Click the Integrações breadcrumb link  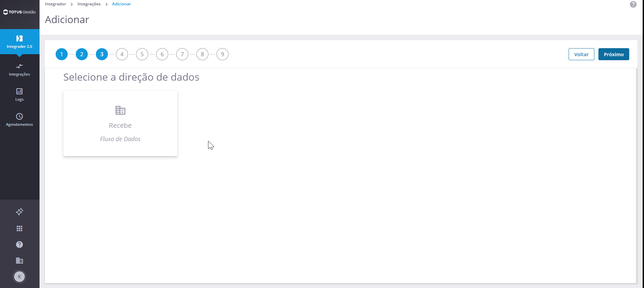(x=89, y=4)
